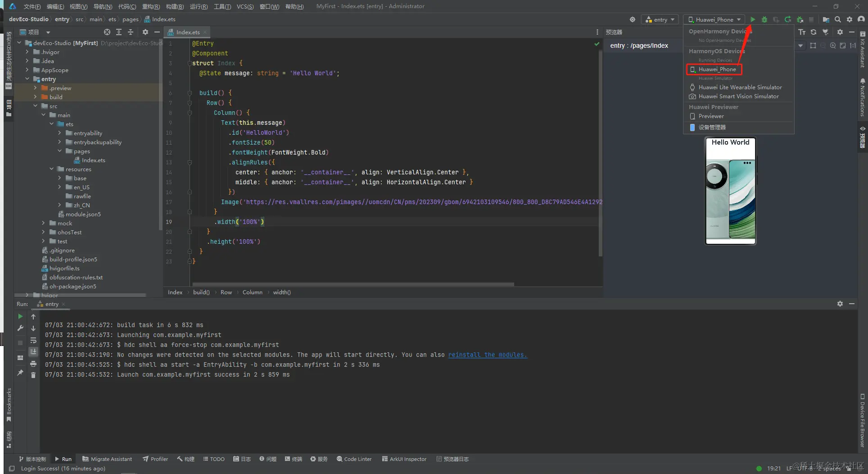Rerun entry in Run panel
868x474 pixels.
pos(20,317)
